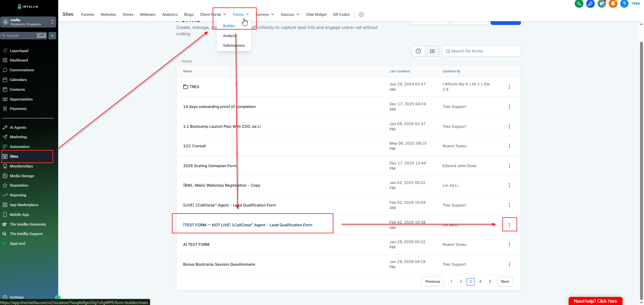Select Sites in the sidebar
Screen dimensions: 644x305
coord(14,156)
